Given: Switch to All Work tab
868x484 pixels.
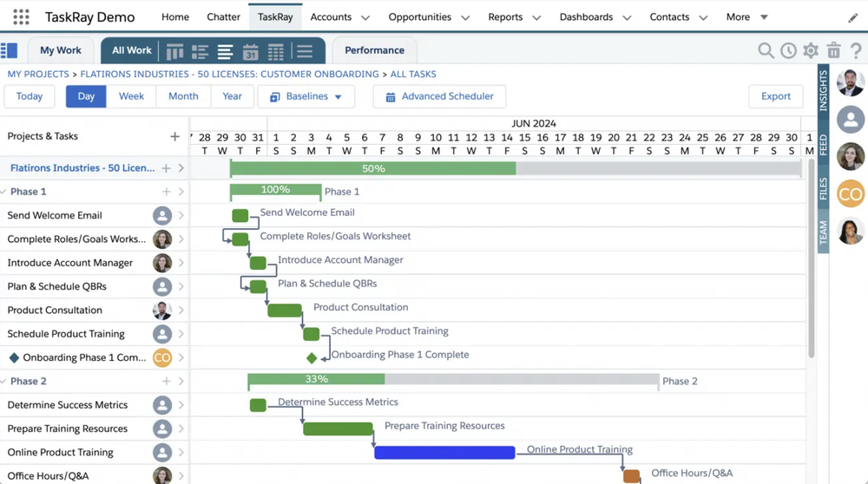Looking at the screenshot, I should (x=132, y=50).
